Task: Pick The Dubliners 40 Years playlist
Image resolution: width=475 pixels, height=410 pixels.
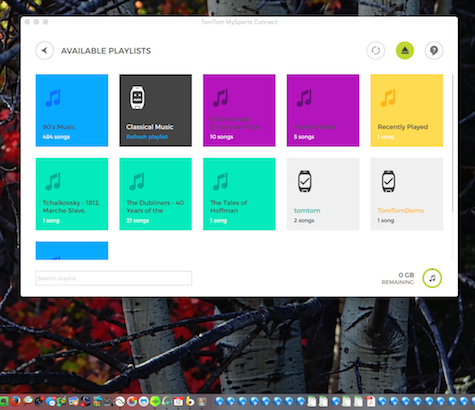Action: (155, 194)
